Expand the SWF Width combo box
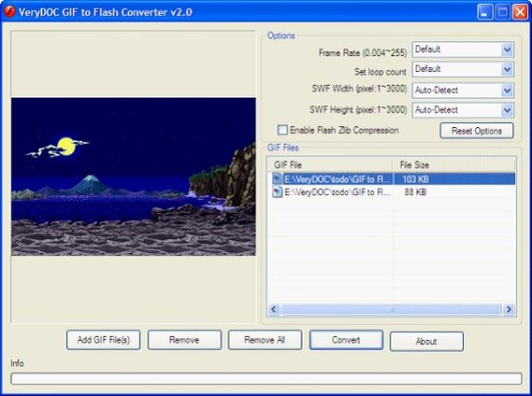The width and height of the screenshot is (532, 396). (507, 91)
